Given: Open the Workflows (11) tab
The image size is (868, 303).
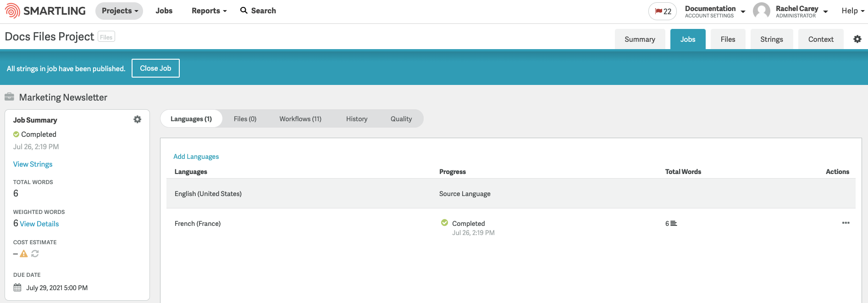Looking at the screenshot, I should click(x=300, y=119).
